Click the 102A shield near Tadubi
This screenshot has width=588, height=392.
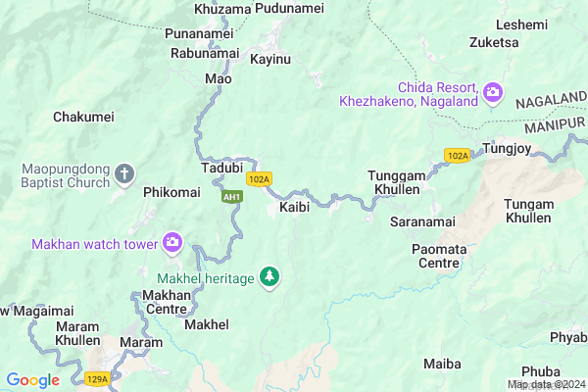pyautogui.click(x=259, y=179)
